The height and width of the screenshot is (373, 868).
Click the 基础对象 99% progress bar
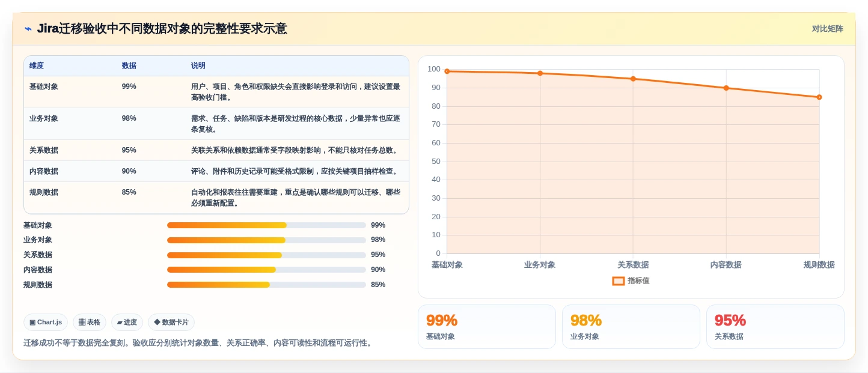click(266, 225)
